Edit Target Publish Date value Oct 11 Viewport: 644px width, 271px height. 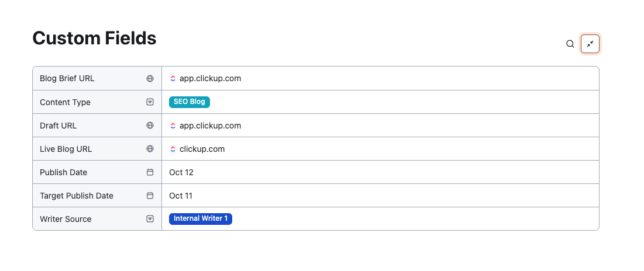coord(181,196)
